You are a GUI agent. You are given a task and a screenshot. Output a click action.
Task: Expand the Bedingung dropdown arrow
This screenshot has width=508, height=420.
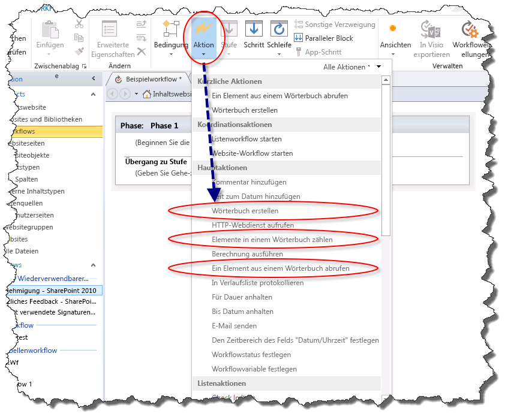[171, 54]
